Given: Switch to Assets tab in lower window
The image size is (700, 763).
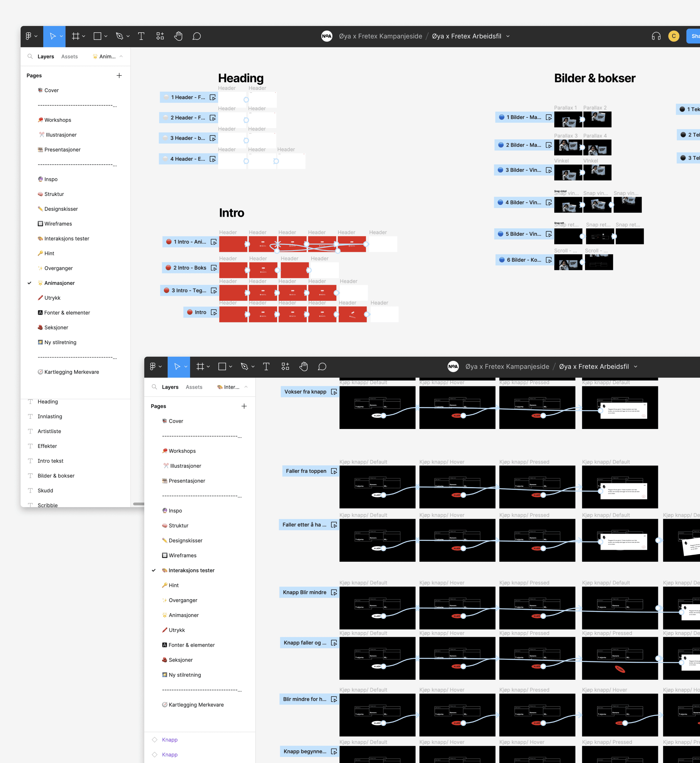Looking at the screenshot, I should (194, 387).
